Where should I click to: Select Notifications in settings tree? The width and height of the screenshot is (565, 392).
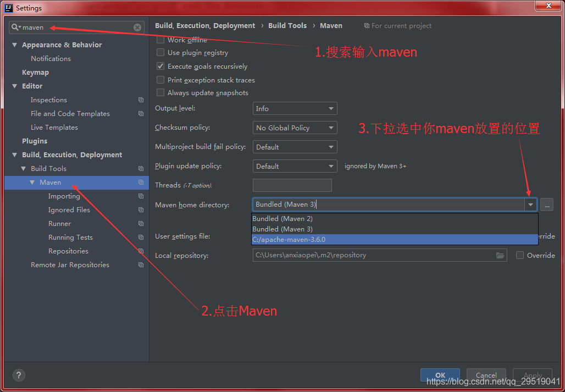[x=51, y=59]
